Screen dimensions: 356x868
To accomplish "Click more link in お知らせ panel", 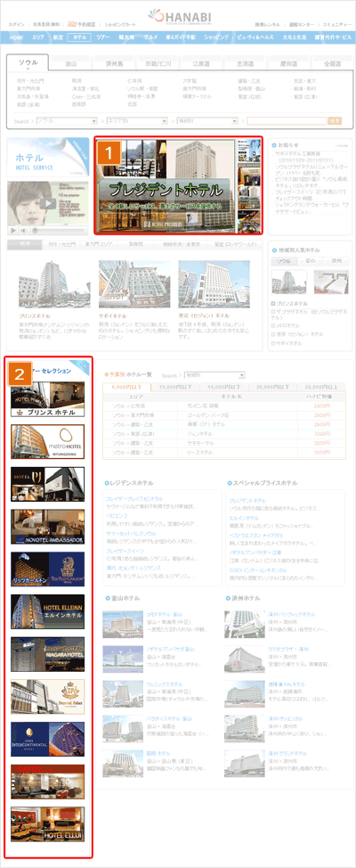I will pos(342,145).
